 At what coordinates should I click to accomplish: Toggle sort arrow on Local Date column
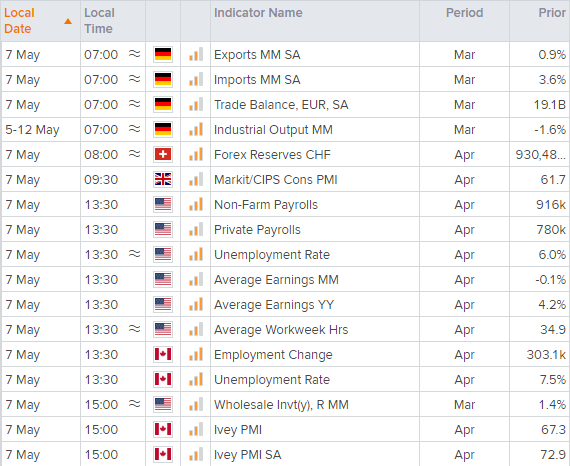point(68,21)
